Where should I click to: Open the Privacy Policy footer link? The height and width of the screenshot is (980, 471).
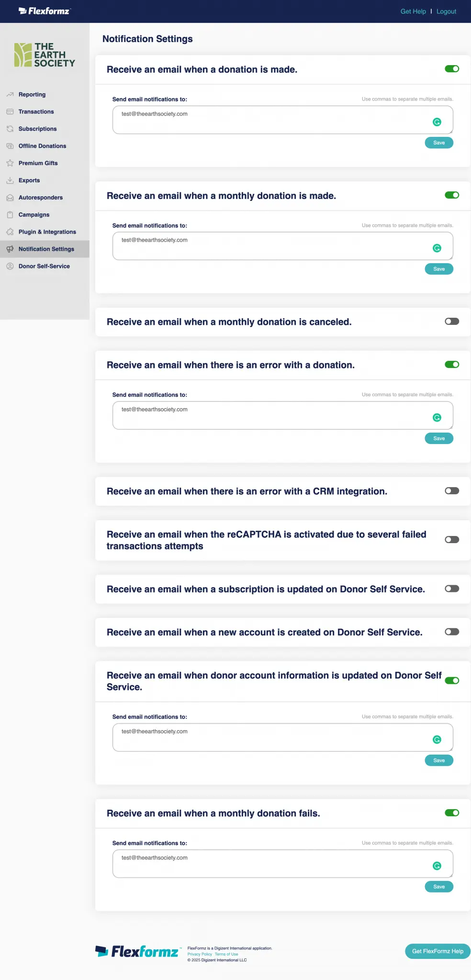pos(200,954)
